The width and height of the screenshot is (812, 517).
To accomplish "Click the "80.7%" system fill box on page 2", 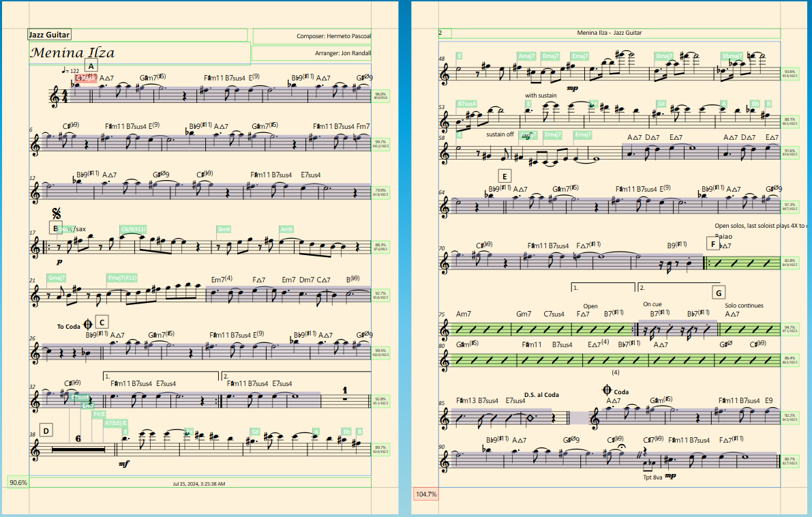I will pyautogui.click(x=790, y=461).
